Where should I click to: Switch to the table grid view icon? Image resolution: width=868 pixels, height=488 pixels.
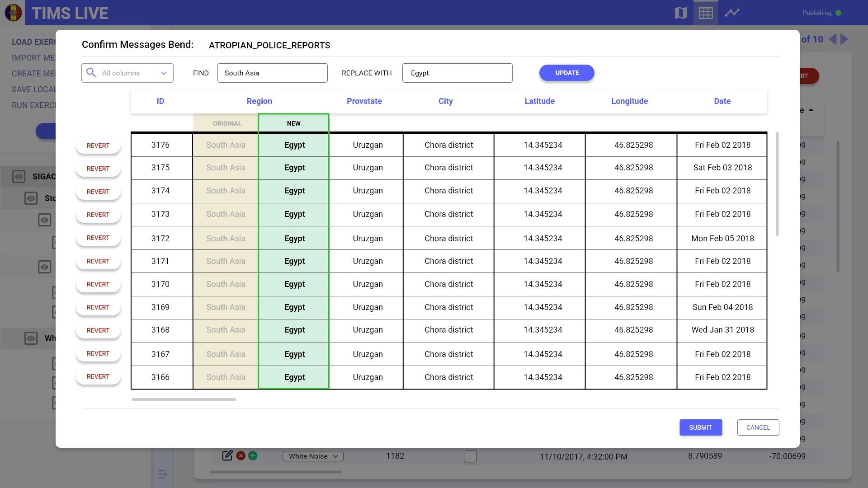706,13
